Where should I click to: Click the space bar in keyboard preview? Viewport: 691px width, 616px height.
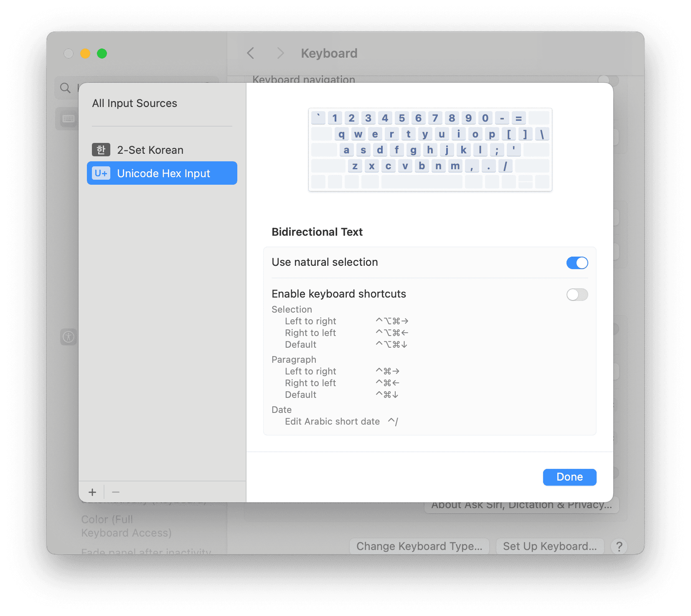(422, 182)
